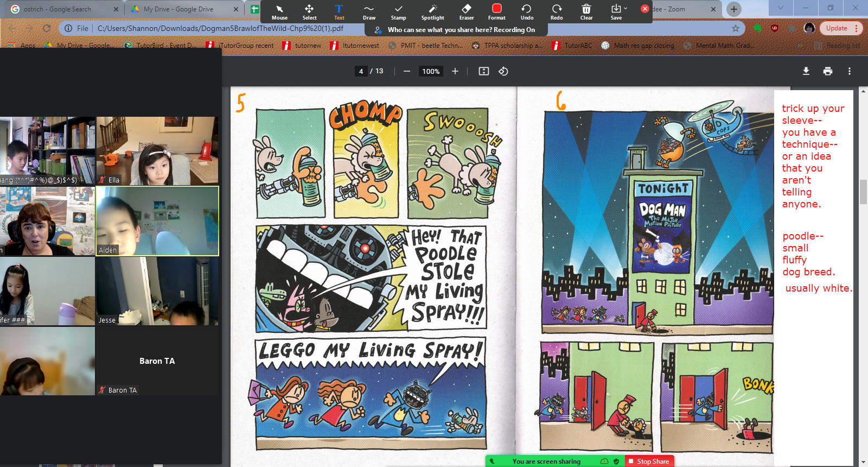Turn on the Spotlight tool

click(432, 12)
